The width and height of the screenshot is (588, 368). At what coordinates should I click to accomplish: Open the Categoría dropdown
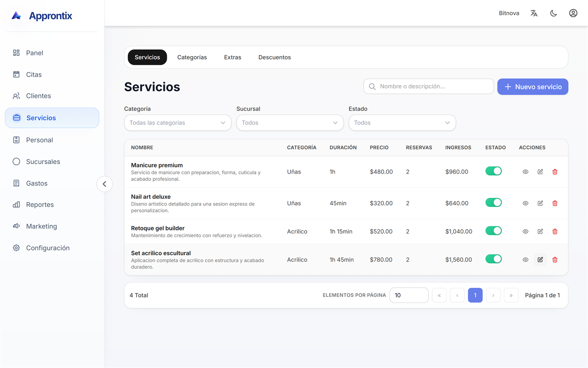(x=178, y=123)
